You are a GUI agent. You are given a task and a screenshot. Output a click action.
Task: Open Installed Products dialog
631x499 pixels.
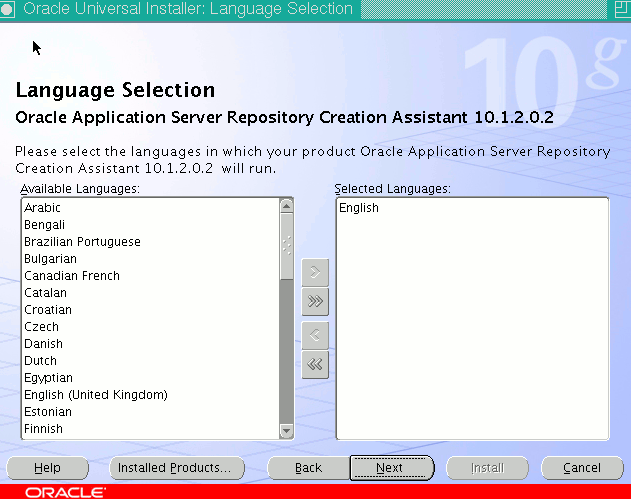point(177,468)
